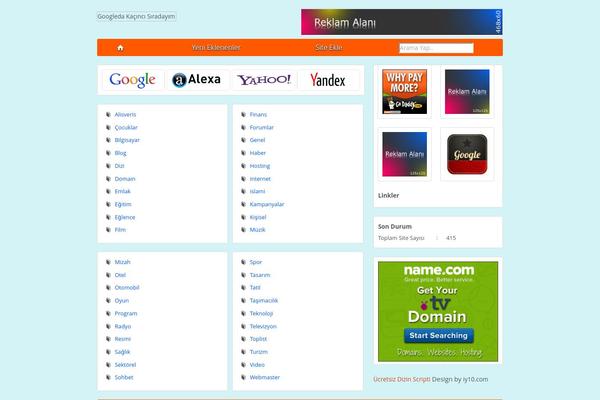Open the Turizm category
Screen dimensions: 600x400
(x=259, y=352)
